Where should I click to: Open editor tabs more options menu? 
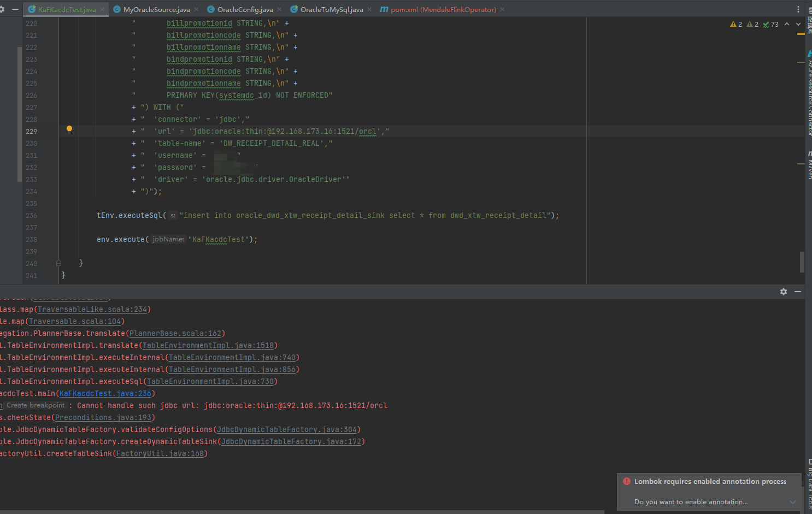[798, 9]
